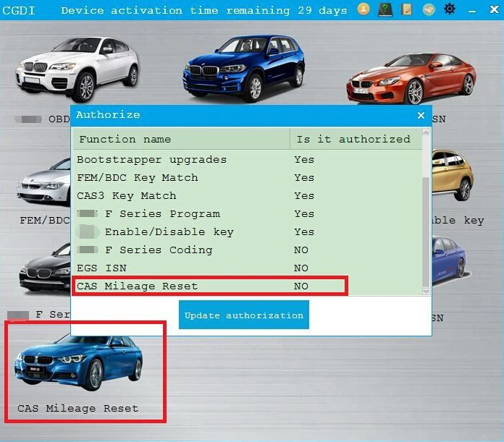
Task: Click the scroll down arrow in Authorize list
Action: click(x=426, y=291)
